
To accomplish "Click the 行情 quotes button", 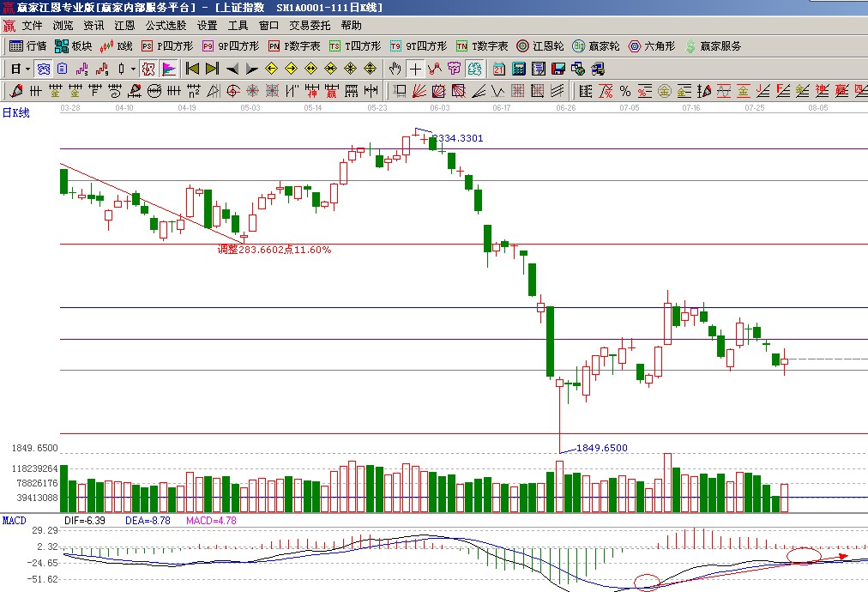I will tap(27, 46).
